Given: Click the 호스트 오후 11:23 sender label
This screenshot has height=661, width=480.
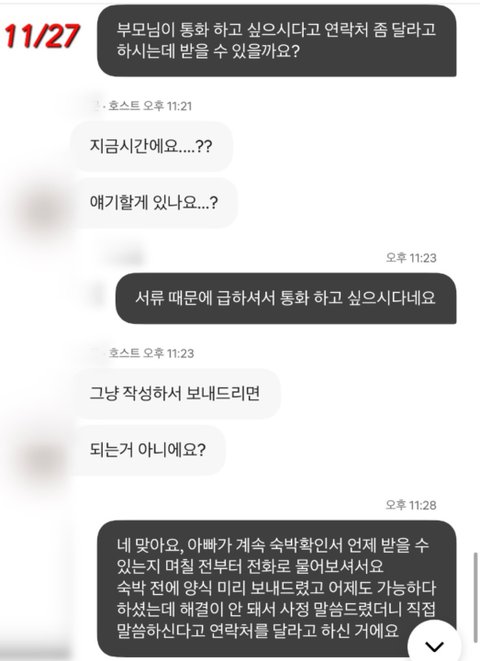Looking at the screenshot, I should (x=151, y=353).
